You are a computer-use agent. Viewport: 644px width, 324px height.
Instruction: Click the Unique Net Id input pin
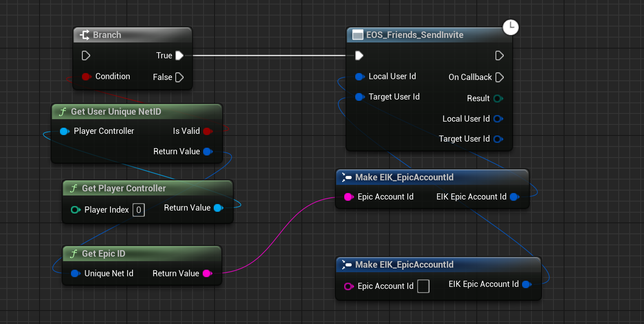[75, 273]
